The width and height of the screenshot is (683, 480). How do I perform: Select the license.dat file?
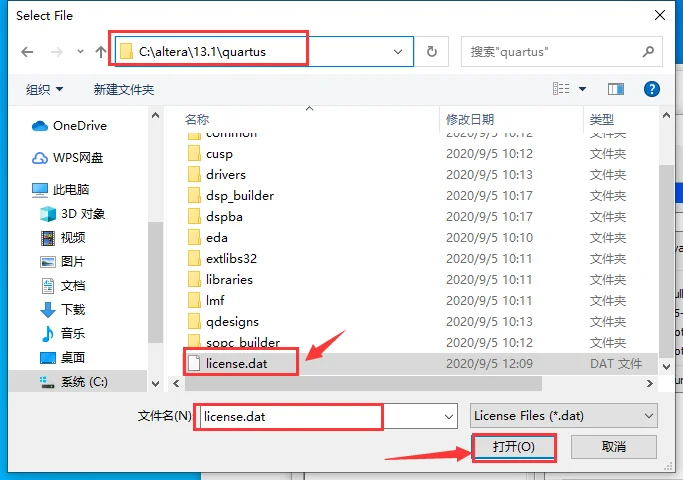pyautogui.click(x=420, y=363)
